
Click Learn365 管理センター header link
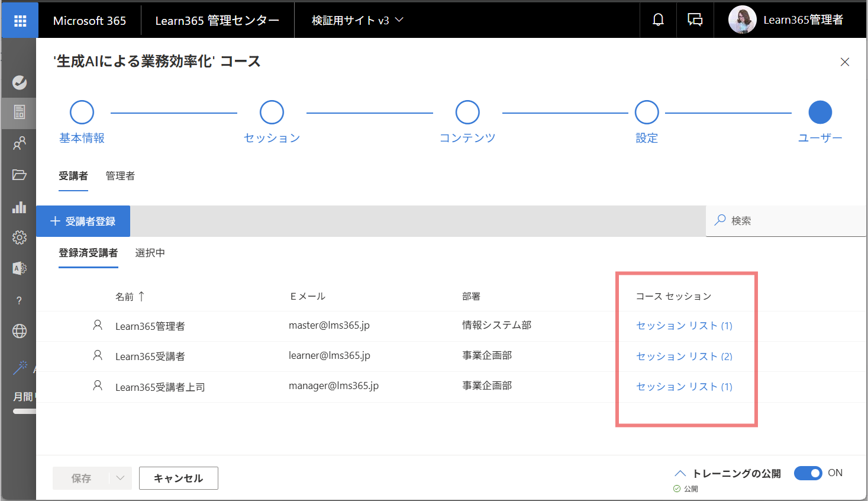tap(217, 21)
